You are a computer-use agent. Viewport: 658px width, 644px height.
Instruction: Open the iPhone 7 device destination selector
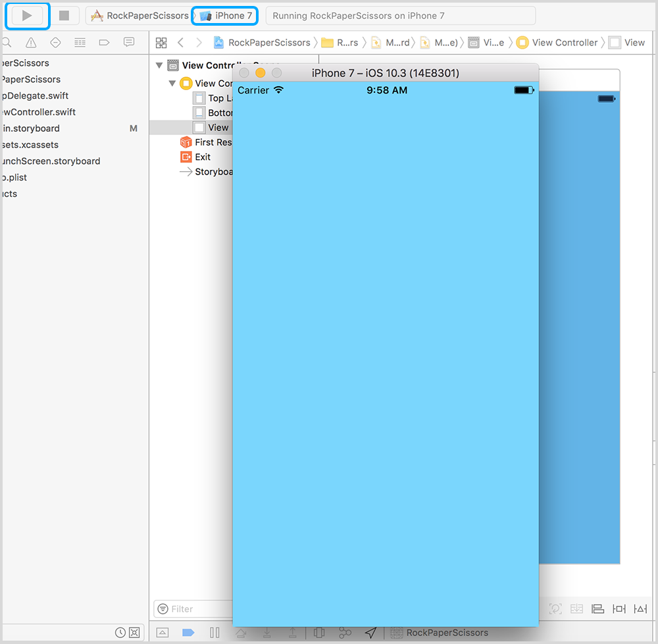pos(226,16)
